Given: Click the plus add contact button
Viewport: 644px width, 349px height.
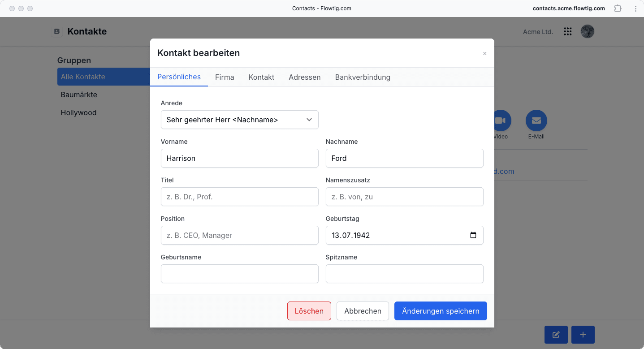Looking at the screenshot, I should [583, 335].
